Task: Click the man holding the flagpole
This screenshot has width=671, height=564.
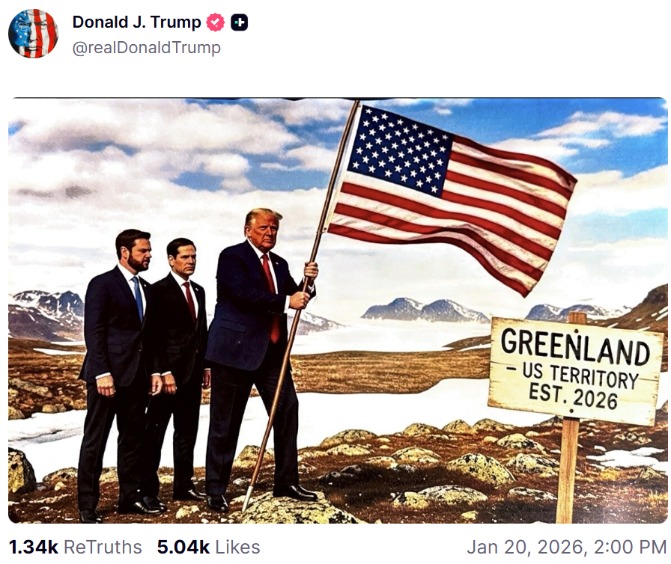Action: pos(259,357)
